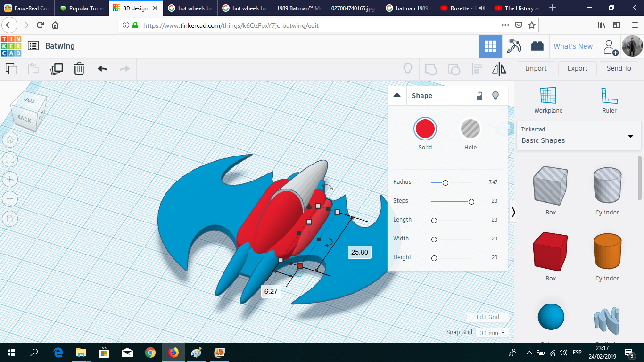The height and width of the screenshot is (362, 644).
Task: Switch to the Roxette tab
Action: point(462,8)
